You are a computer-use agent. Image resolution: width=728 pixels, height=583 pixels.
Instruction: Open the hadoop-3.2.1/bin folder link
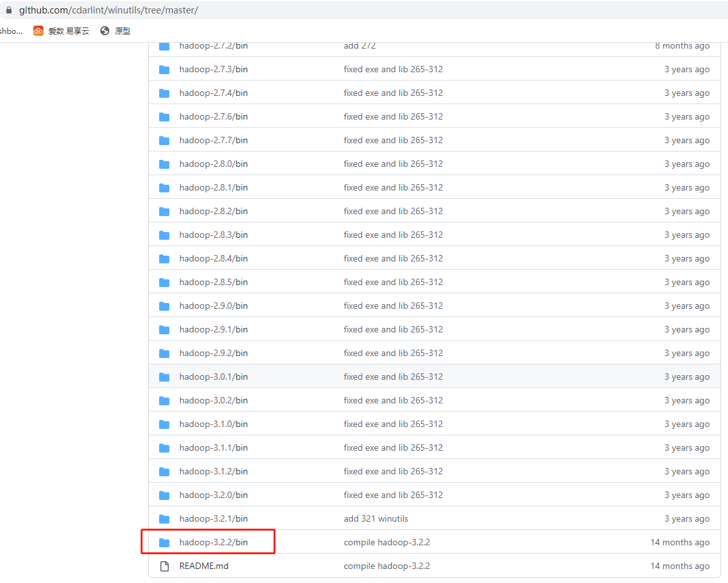pos(213,518)
